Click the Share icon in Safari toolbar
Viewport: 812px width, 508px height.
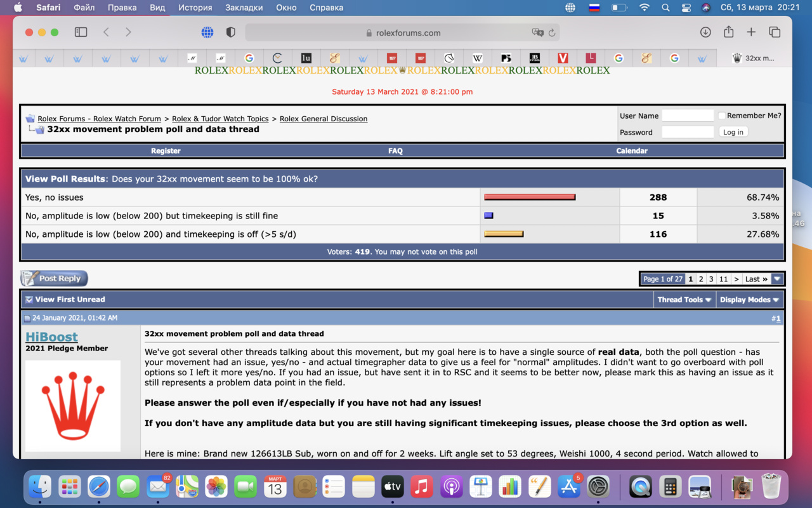coord(728,32)
